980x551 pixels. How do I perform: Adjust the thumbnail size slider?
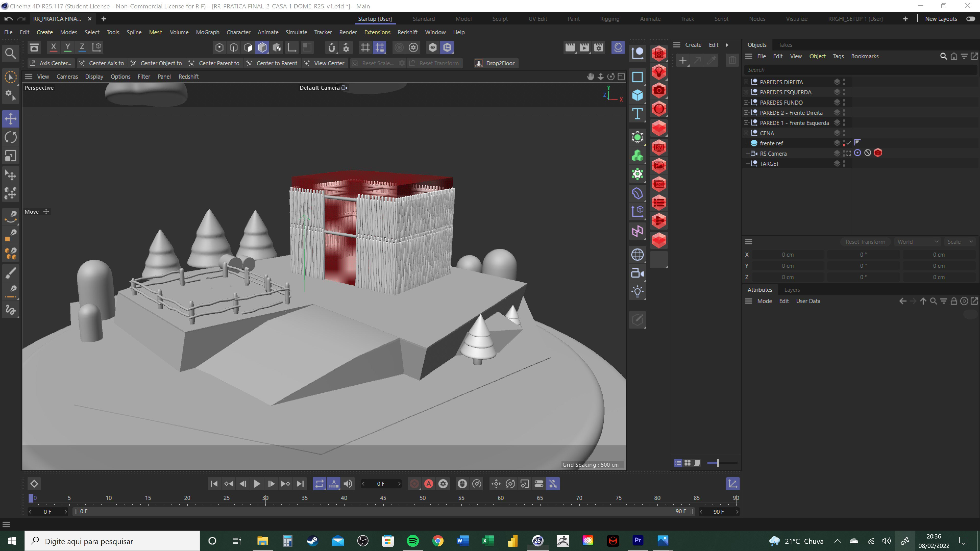click(x=717, y=463)
